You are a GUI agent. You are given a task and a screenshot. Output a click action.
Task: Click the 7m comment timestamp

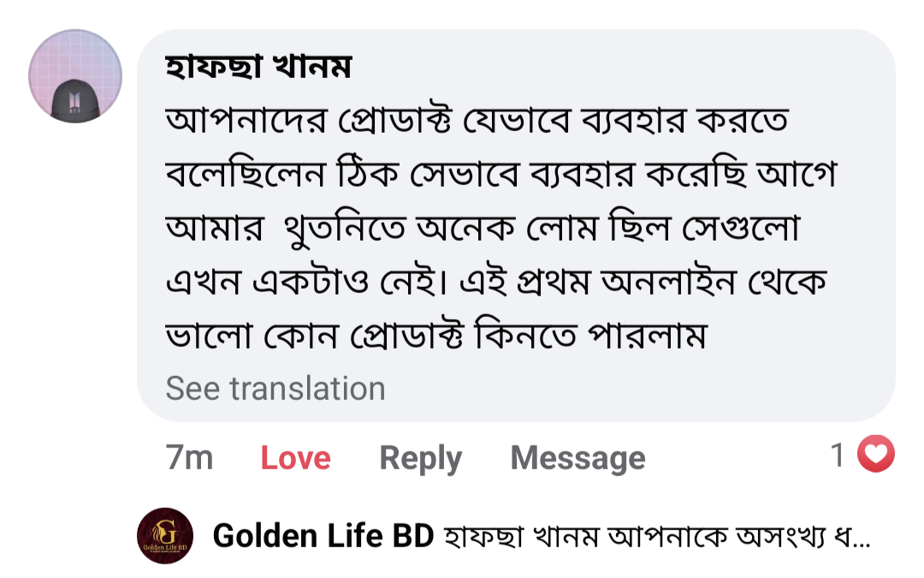pyautogui.click(x=189, y=458)
